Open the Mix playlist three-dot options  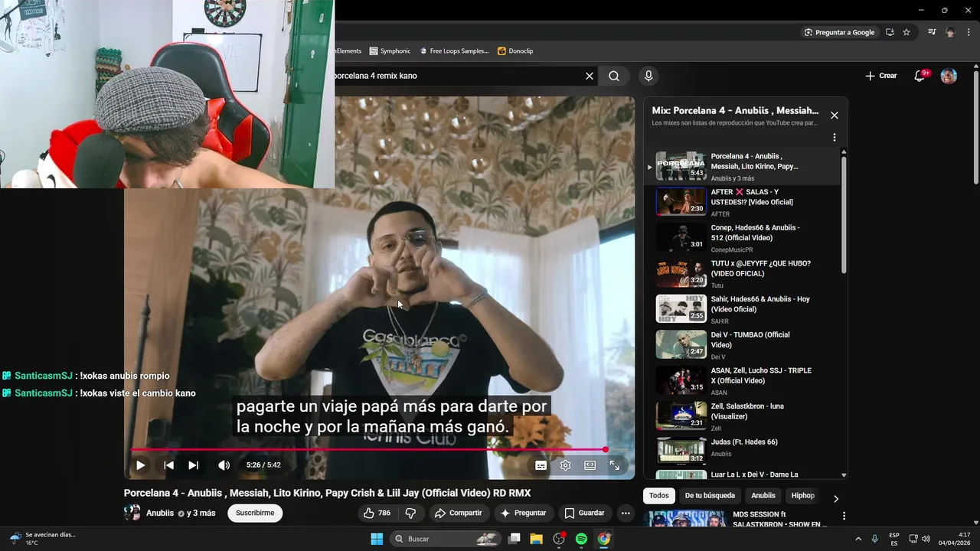pyautogui.click(x=835, y=138)
